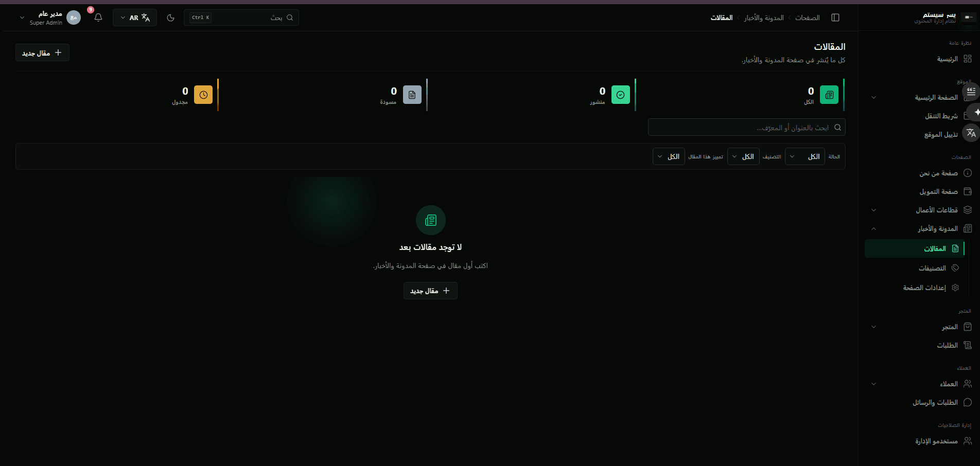Expand the العملاء sidebar chevron
This screenshot has width=980, height=466.
(x=873, y=384)
